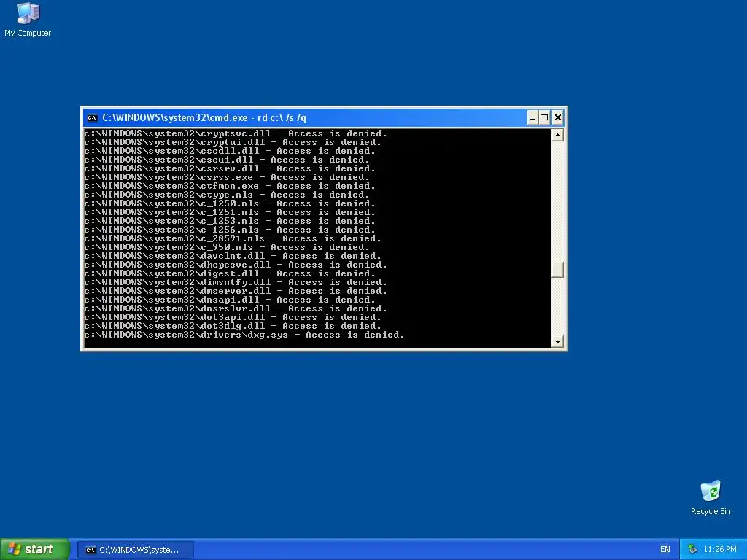
Task: Click the console scrollbar down arrow
Action: click(x=557, y=341)
